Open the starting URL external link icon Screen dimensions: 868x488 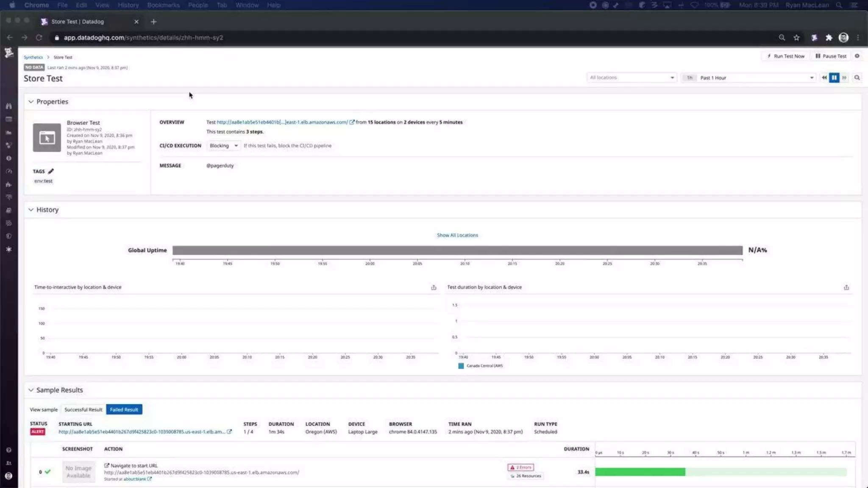pyautogui.click(x=229, y=432)
